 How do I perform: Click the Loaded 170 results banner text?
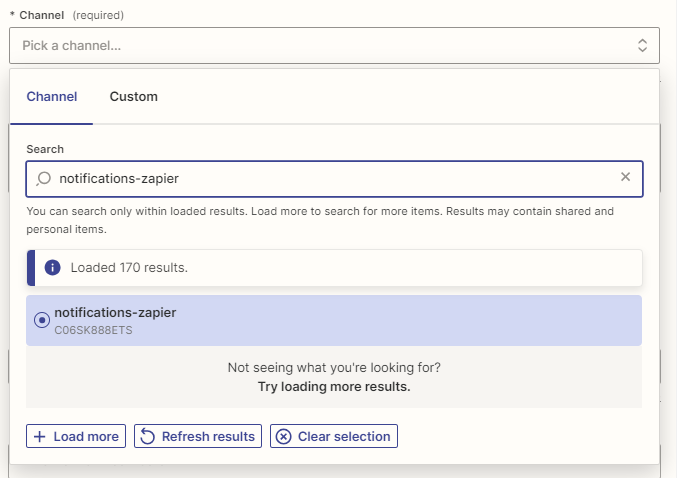[x=129, y=268]
